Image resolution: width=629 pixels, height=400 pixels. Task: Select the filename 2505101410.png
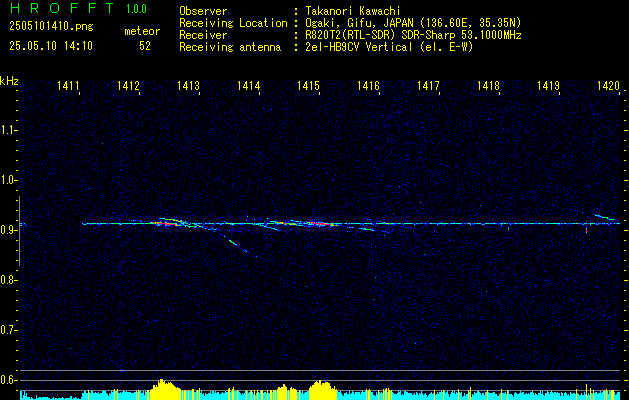point(51,27)
